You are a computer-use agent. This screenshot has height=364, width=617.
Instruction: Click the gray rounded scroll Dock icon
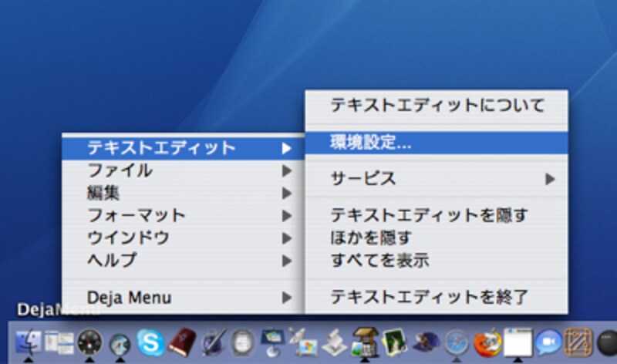coord(243,343)
